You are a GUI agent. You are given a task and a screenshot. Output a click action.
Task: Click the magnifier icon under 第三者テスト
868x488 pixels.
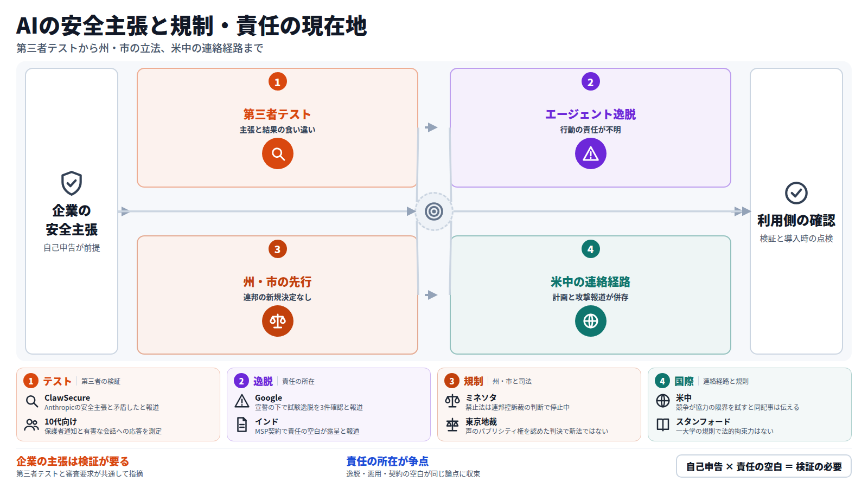[x=278, y=153]
